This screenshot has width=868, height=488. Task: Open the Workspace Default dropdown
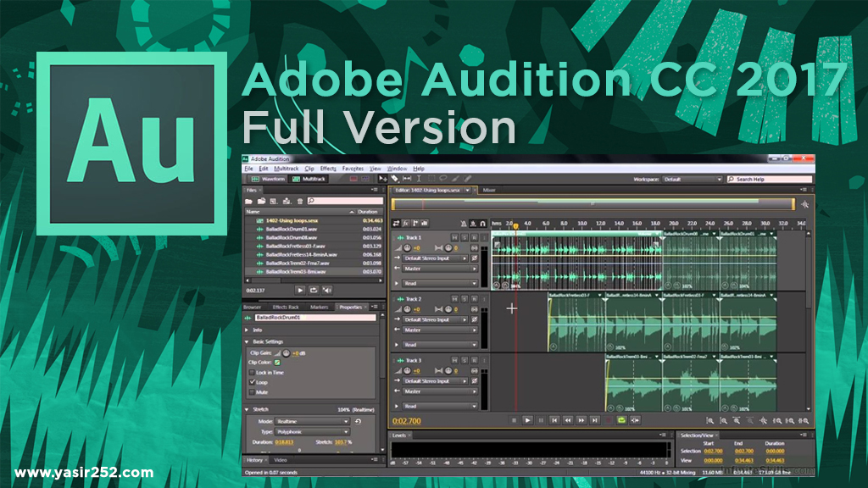click(692, 180)
